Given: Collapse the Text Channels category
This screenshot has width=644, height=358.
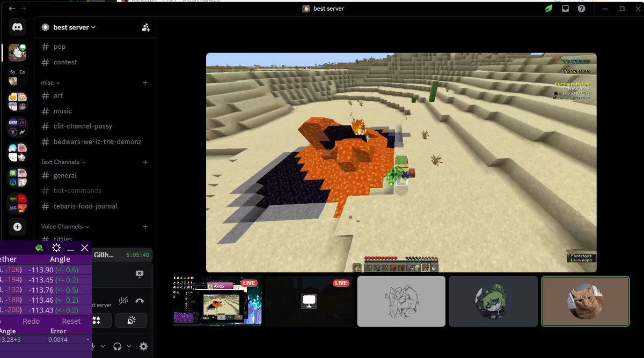Looking at the screenshot, I should click(63, 162).
